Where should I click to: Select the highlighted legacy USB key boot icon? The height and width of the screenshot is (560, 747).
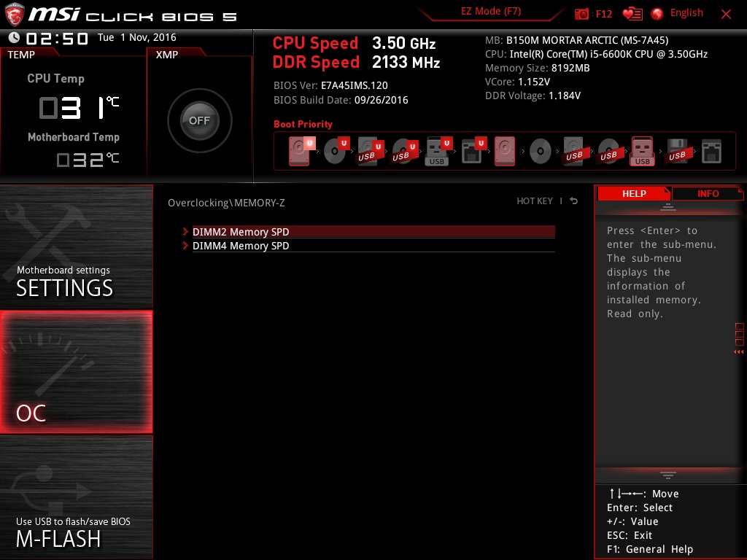click(x=642, y=151)
